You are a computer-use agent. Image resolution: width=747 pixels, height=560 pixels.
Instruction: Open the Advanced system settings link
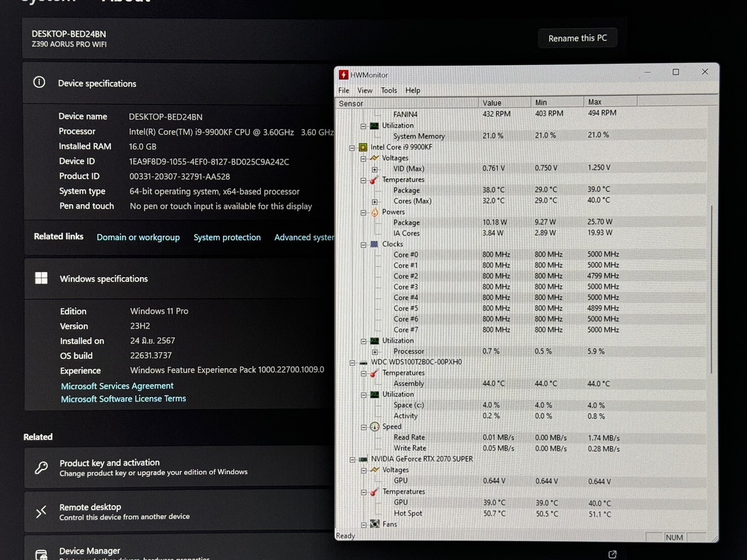pyautogui.click(x=304, y=238)
